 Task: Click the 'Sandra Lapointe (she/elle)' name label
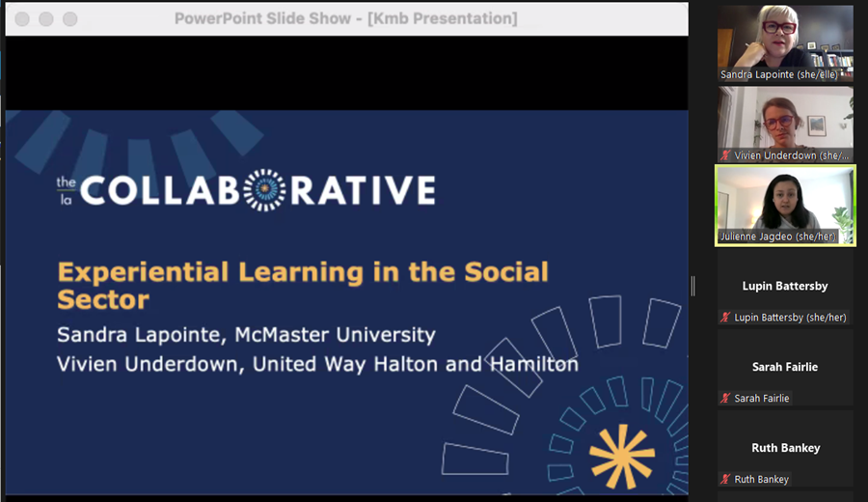click(x=779, y=74)
